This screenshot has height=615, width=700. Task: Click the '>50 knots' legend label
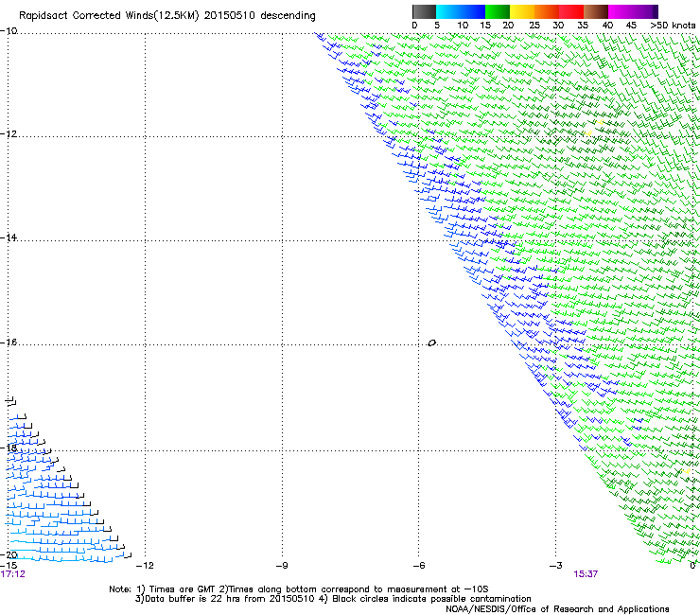(673, 26)
